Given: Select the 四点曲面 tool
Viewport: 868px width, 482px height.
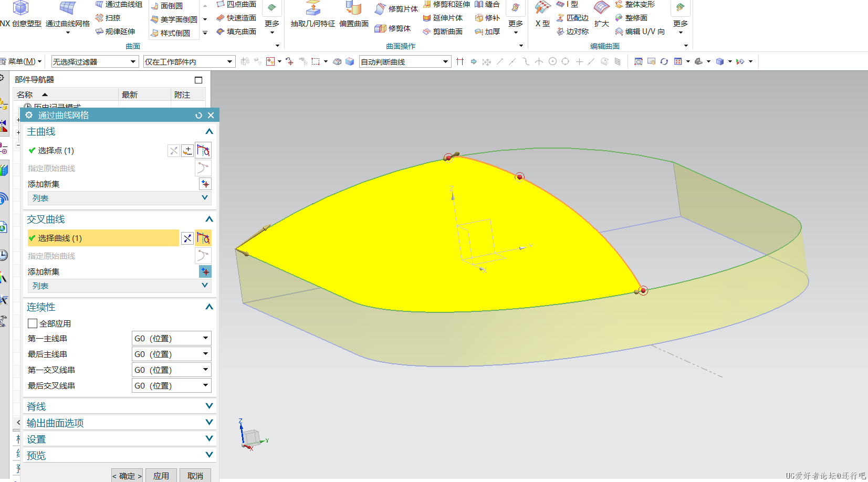Looking at the screenshot, I should pos(236,4).
